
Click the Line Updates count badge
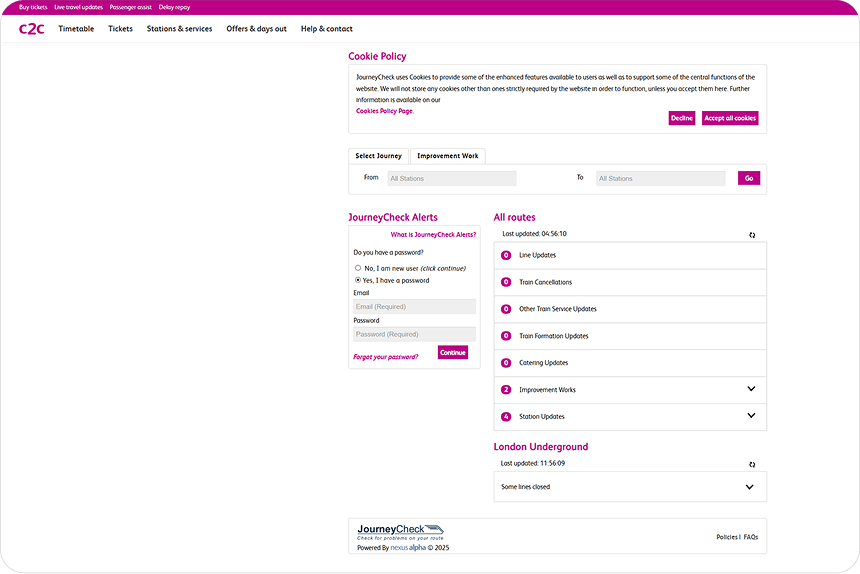tap(506, 256)
